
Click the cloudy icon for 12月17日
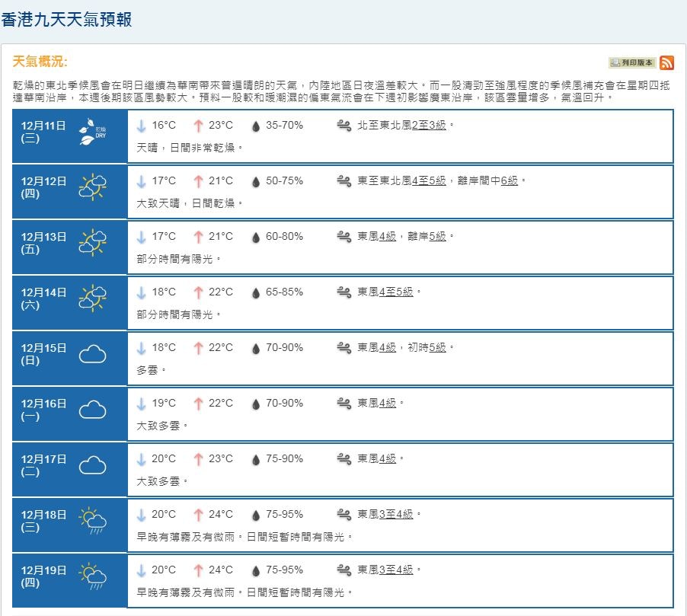tap(92, 465)
